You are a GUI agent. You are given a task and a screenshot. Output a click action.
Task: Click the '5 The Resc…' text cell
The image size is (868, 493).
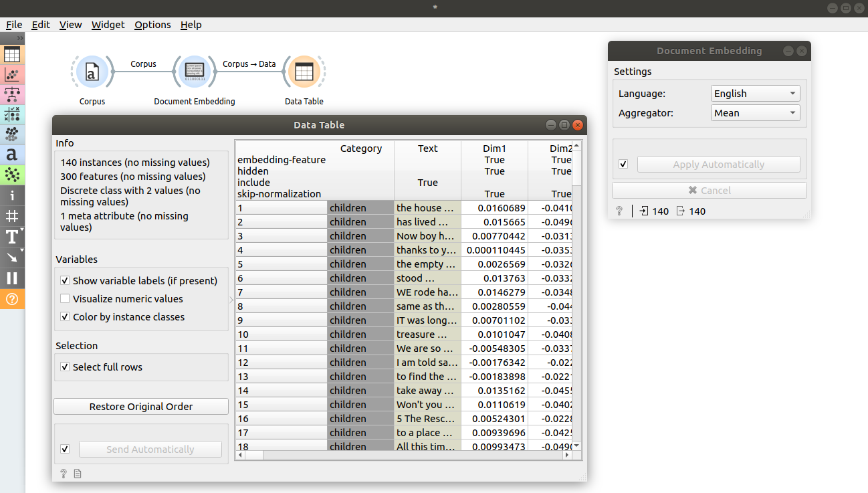[x=427, y=419]
